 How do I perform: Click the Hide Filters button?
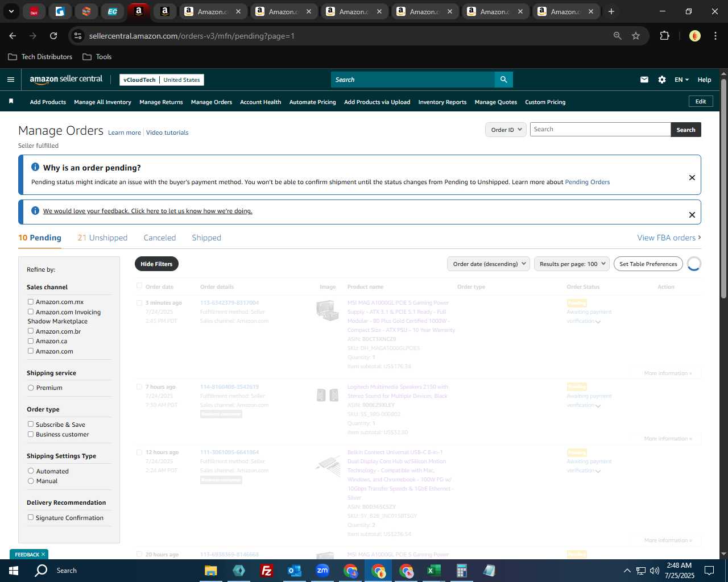[x=156, y=264]
